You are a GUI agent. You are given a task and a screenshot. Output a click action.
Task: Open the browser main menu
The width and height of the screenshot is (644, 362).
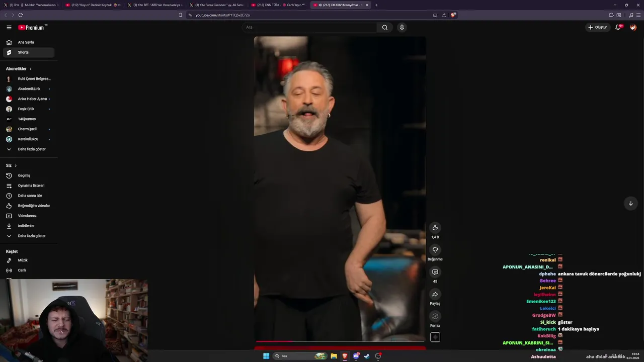(638, 15)
